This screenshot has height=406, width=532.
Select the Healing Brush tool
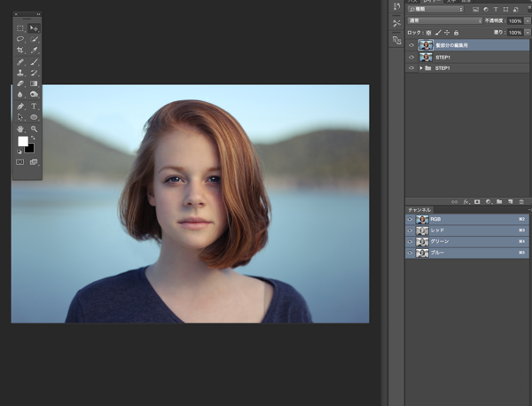20,62
